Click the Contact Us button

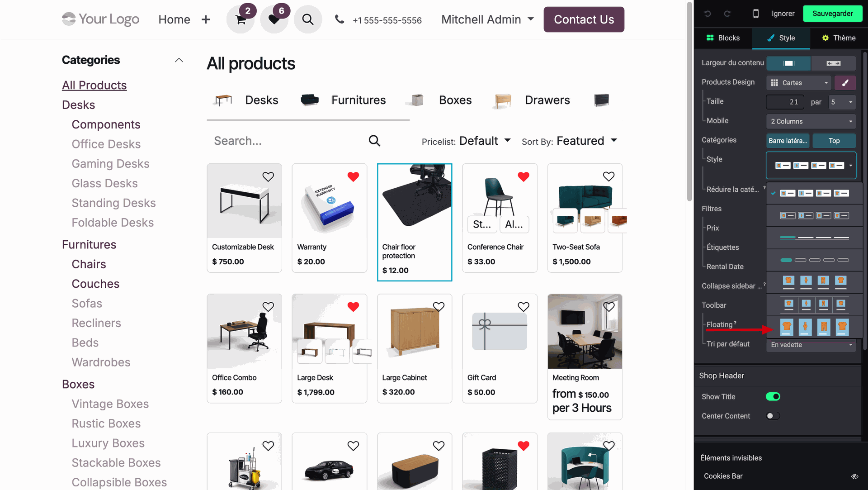click(584, 19)
